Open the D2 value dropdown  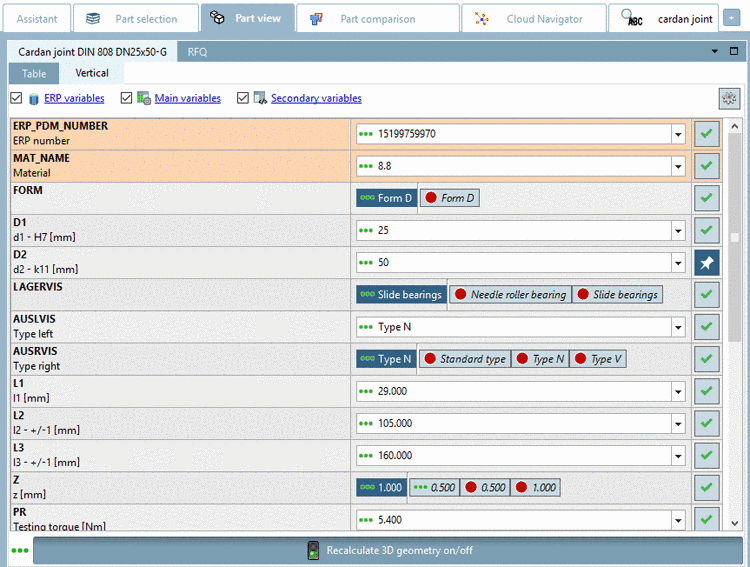(678, 263)
